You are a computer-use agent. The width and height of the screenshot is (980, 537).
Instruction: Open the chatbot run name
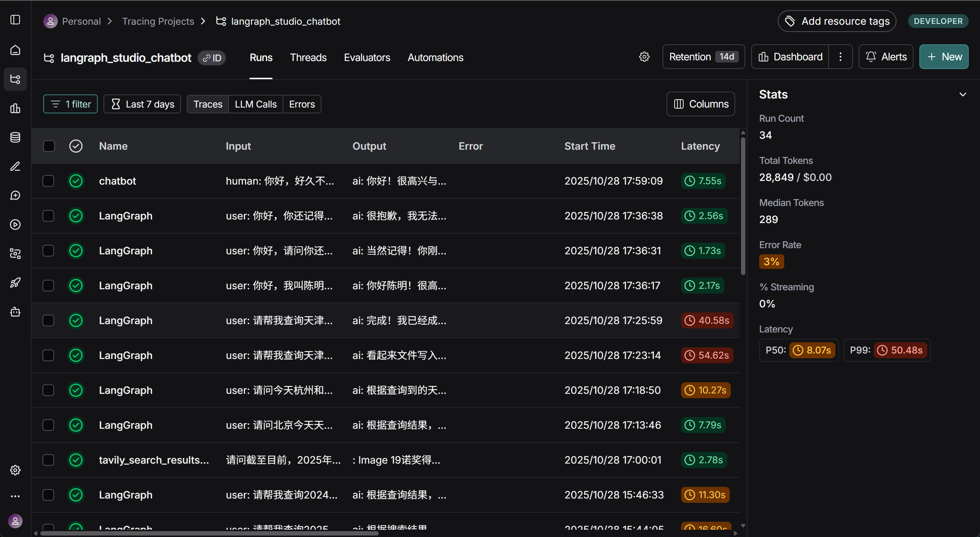click(x=117, y=181)
